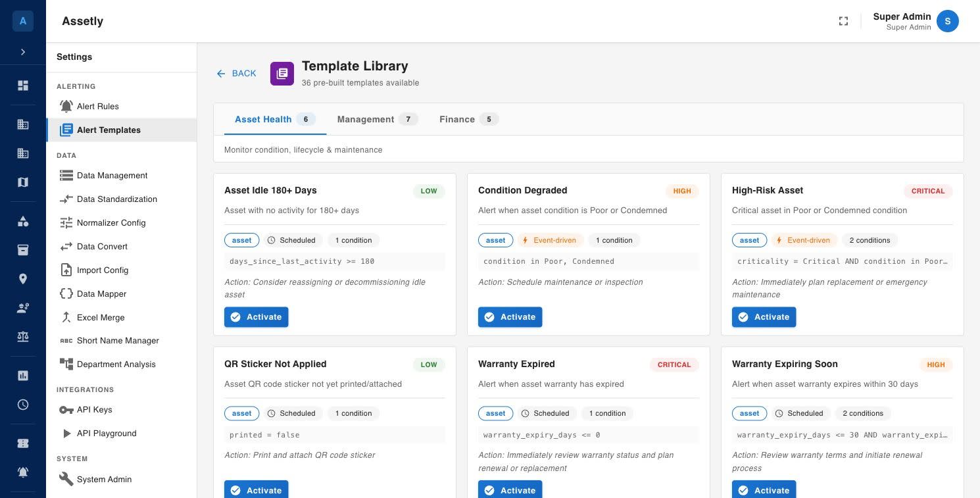The height and width of the screenshot is (498, 980).
Task: Toggle fullscreen mode icon in header
Action: click(843, 21)
